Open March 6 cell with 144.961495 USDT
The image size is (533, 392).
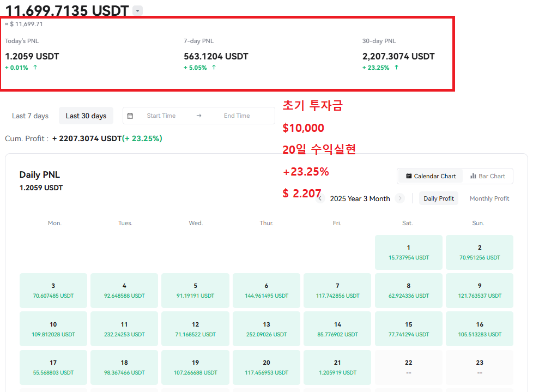pos(266,291)
